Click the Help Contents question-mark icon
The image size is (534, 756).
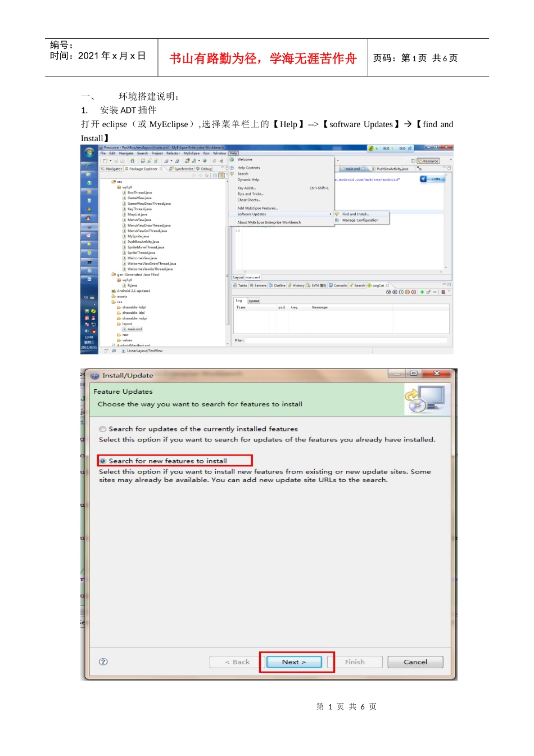(x=232, y=168)
